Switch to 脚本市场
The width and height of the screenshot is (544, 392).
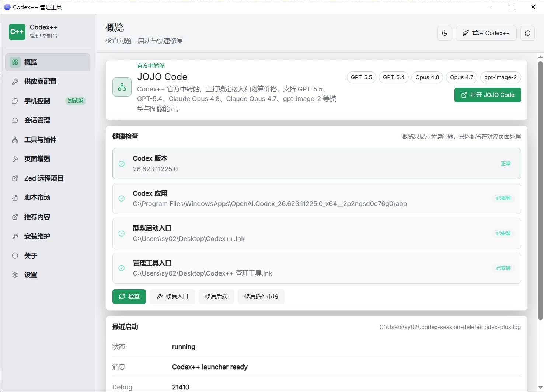[48, 197]
